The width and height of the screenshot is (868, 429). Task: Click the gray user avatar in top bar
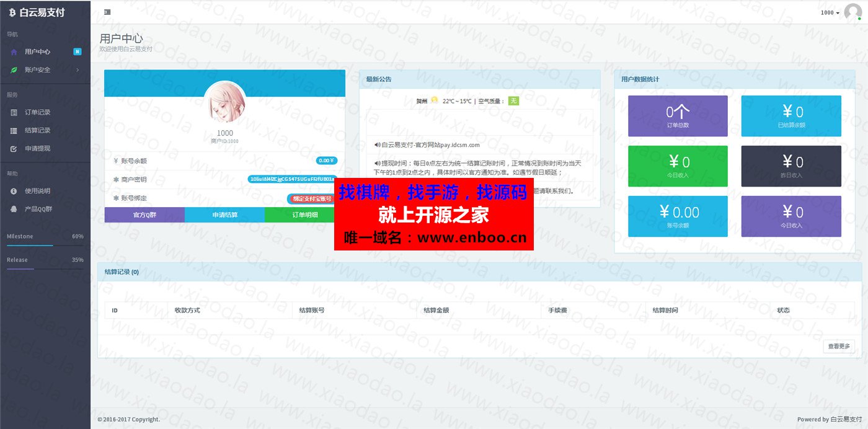(x=853, y=12)
